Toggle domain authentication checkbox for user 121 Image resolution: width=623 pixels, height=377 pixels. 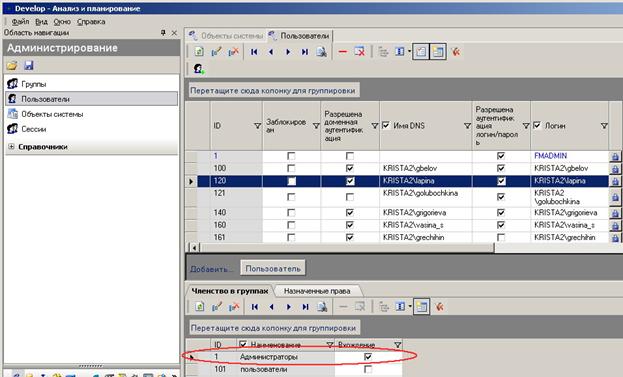click(350, 197)
